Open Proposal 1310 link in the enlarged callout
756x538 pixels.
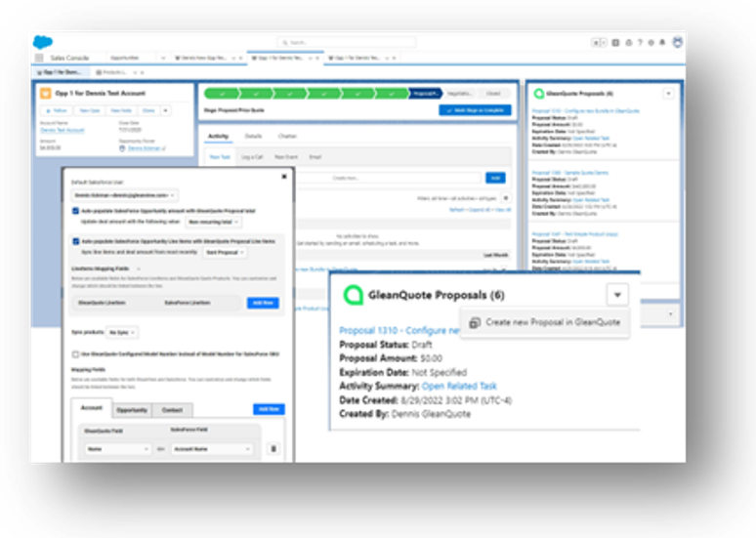click(x=399, y=331)
